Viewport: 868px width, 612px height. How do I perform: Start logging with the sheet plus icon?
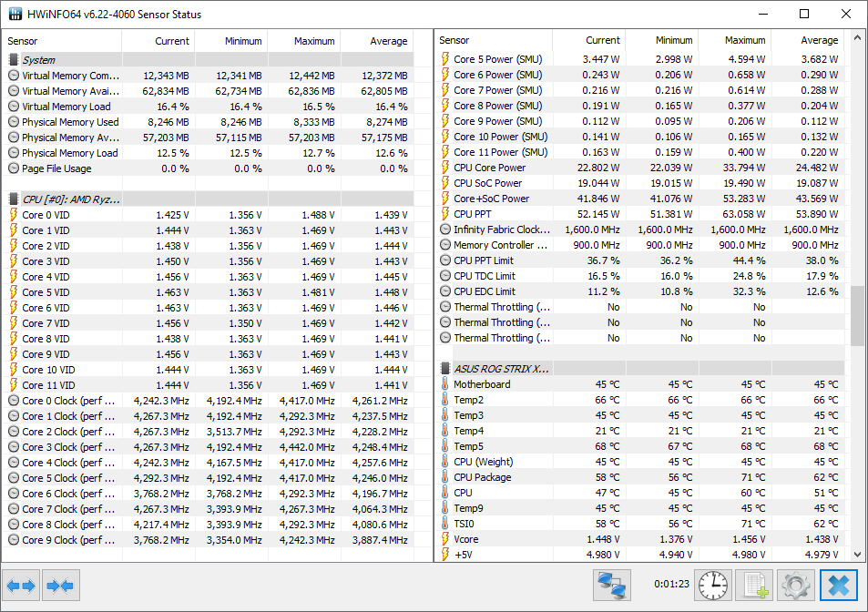point(754,586)
